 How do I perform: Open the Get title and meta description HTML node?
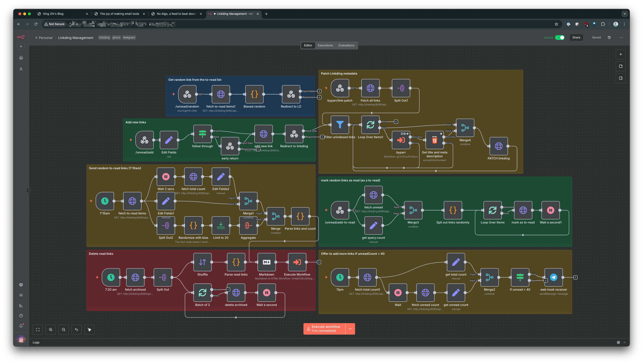(x=434, y=140)
